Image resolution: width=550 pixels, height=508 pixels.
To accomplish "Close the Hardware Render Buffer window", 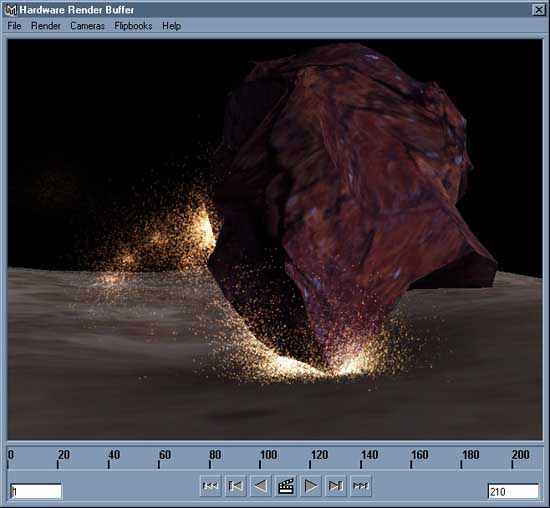I will click(x=538, y=10).
